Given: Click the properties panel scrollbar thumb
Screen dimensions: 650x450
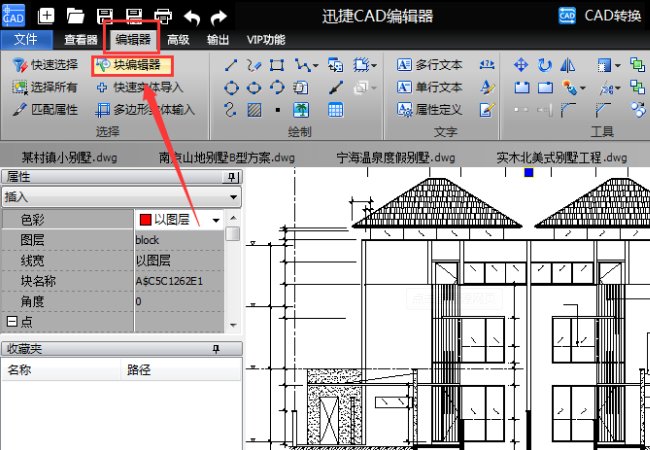Looking at the screenshot, I should [x=233, y=233].
